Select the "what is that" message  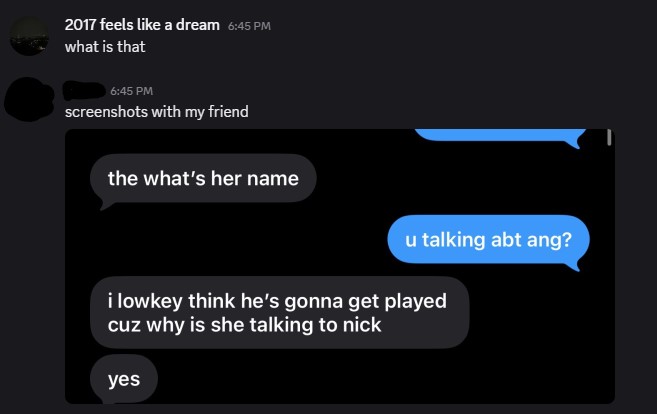pyautogui.click(x=105, y=47)
